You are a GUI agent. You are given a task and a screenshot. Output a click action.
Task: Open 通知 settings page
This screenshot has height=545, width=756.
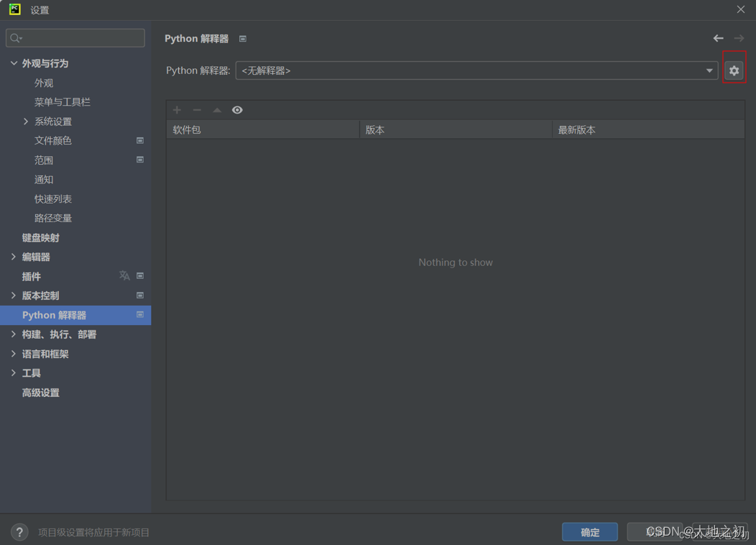pyautogui.click(x=43, y=180)
